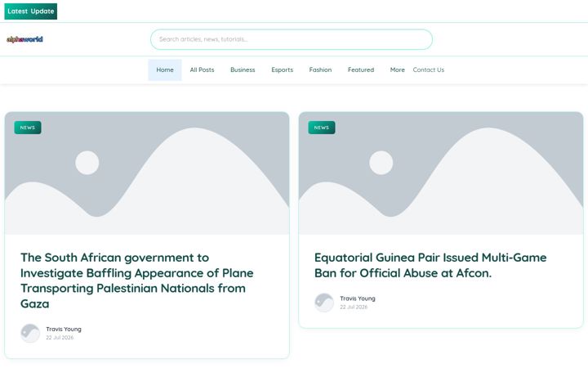This screenshot has height=368, width=588.
Task: Select Featured in navigation bar
Action: coord(361,70)
